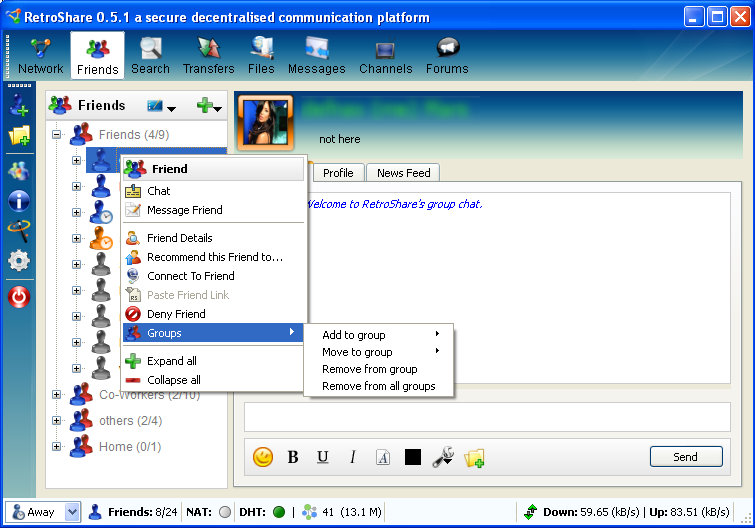The height and width of the screenshot is (528, 755).
Task: Open the black text color swatch
Action: pos(412,457)
